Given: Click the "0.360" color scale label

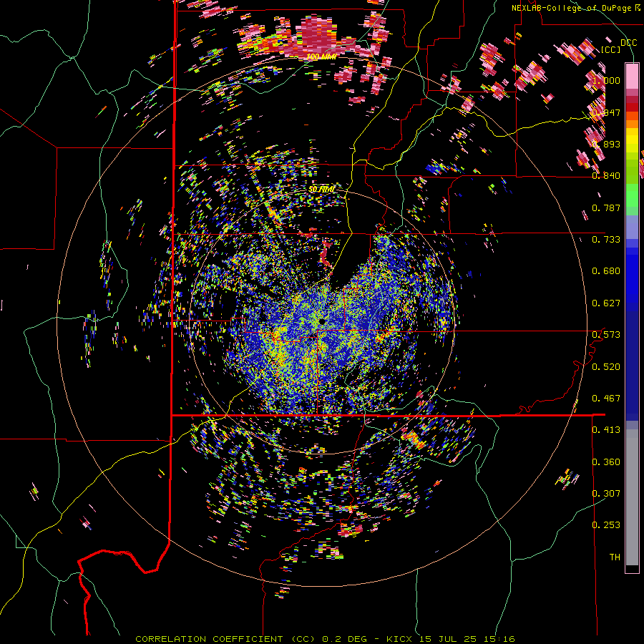Looking at the screenshot, I should coord(606,462).
